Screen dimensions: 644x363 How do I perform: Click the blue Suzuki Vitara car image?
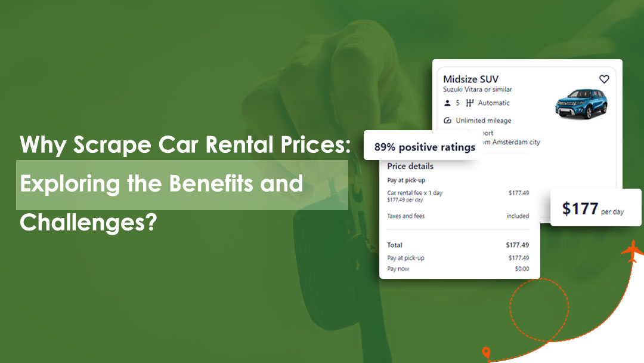coord(581,104)
